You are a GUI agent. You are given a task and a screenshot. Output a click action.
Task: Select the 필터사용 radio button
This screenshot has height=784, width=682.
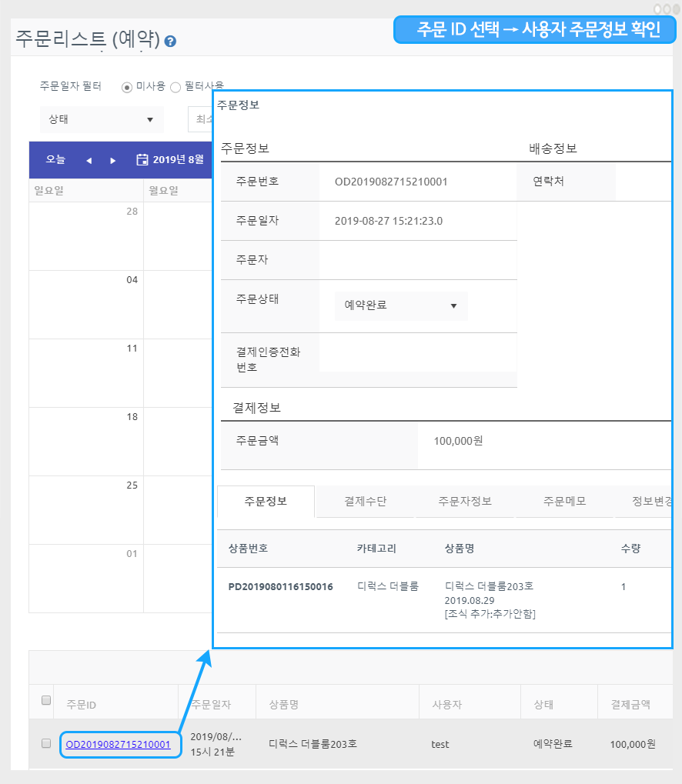pos(176,87)
